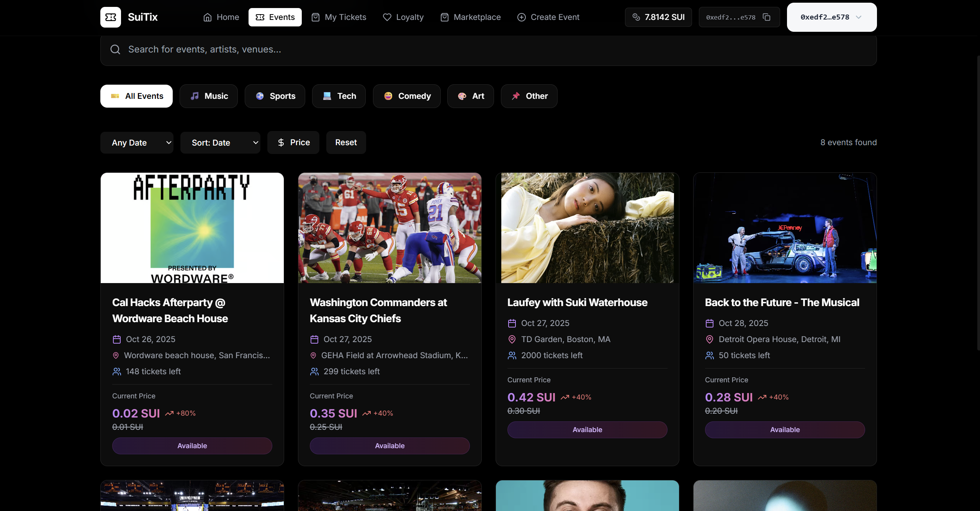Toggle the Comedy category filter
The height and width of the screenshot is (511, 980).
pyautogui.click(x=407, y=96)
